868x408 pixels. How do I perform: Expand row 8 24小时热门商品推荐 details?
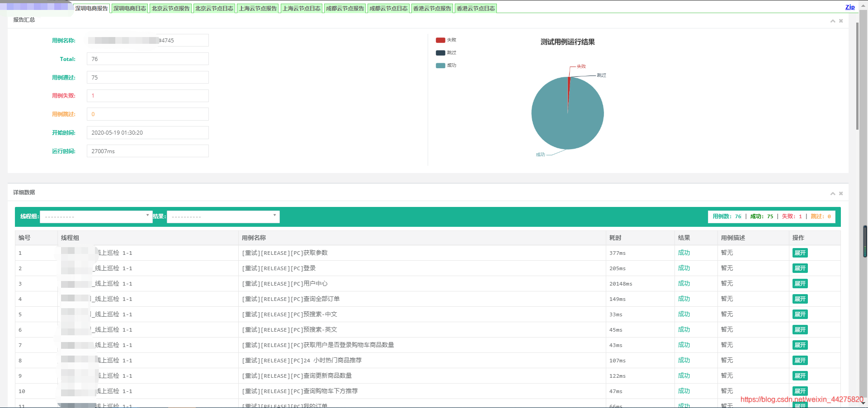coord(800,361)
